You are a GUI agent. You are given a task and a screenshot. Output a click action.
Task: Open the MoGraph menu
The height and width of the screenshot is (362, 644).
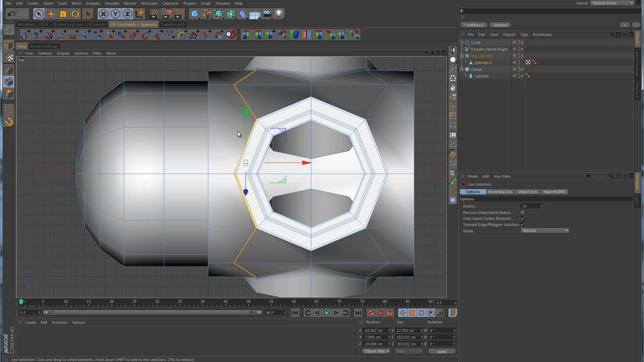149,3
